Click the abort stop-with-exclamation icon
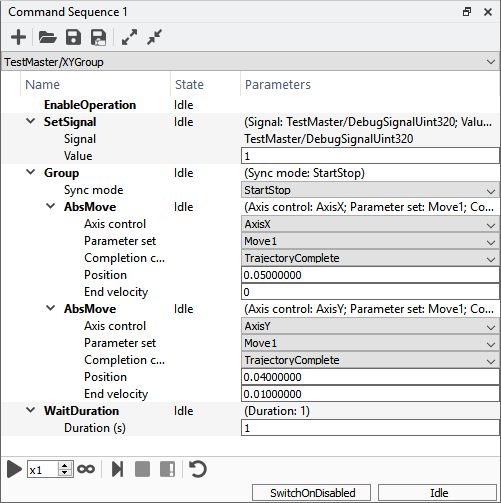The image size is (501, 503). [x=168, y=469]
